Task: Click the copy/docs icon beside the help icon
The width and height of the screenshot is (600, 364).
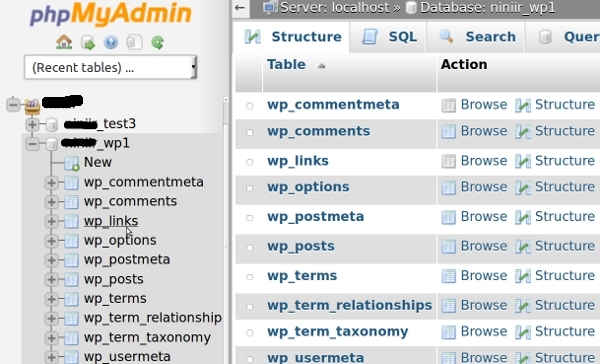Action: [134, 42]
